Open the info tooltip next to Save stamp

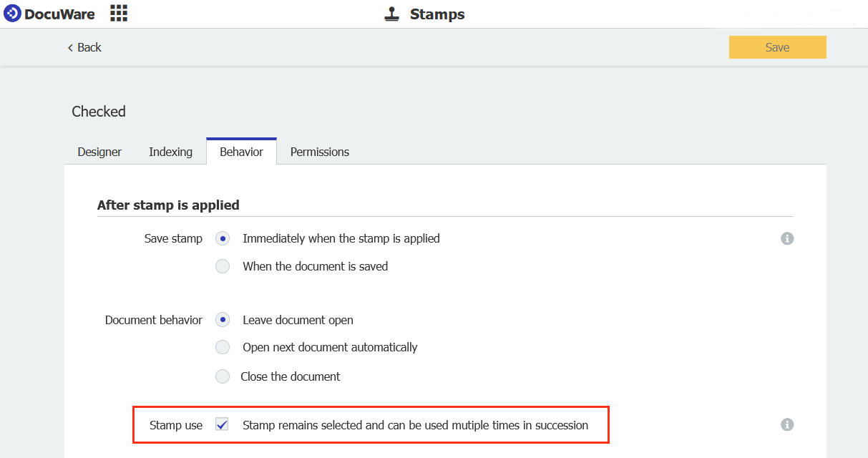pyautogui.click(x=787, y=238)
